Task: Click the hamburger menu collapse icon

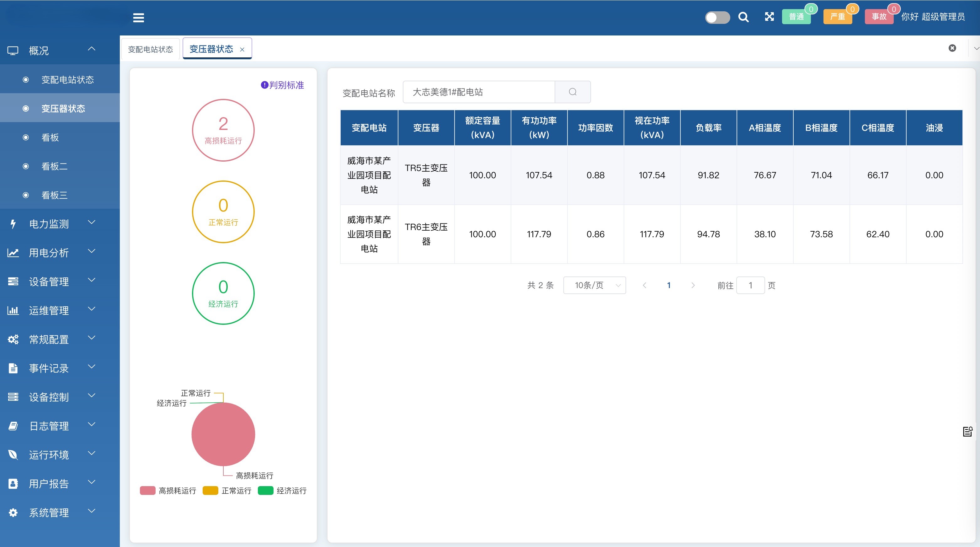Action: point(138,18)
